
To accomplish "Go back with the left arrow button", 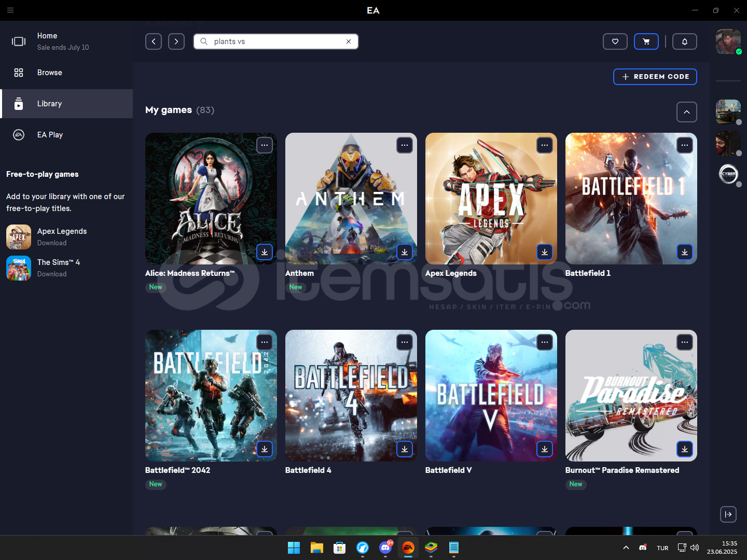I will click(154, 41).
